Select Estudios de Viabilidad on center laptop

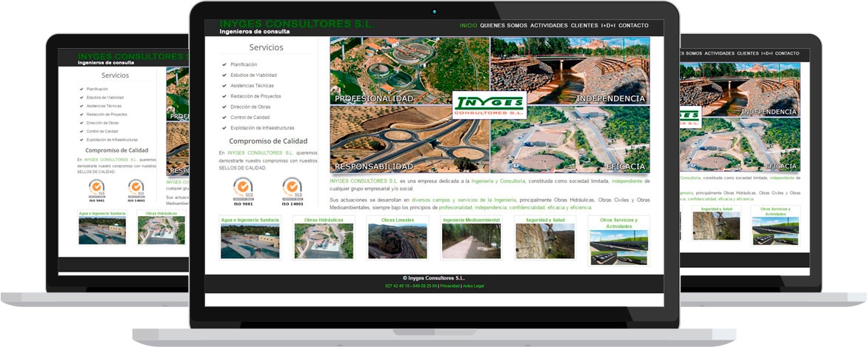tap(253, 75)
